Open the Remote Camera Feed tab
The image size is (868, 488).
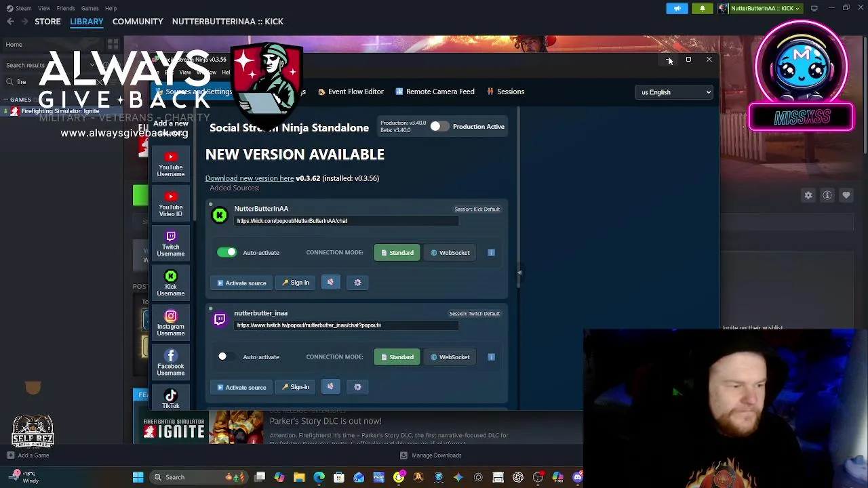(x=435, y=91)
